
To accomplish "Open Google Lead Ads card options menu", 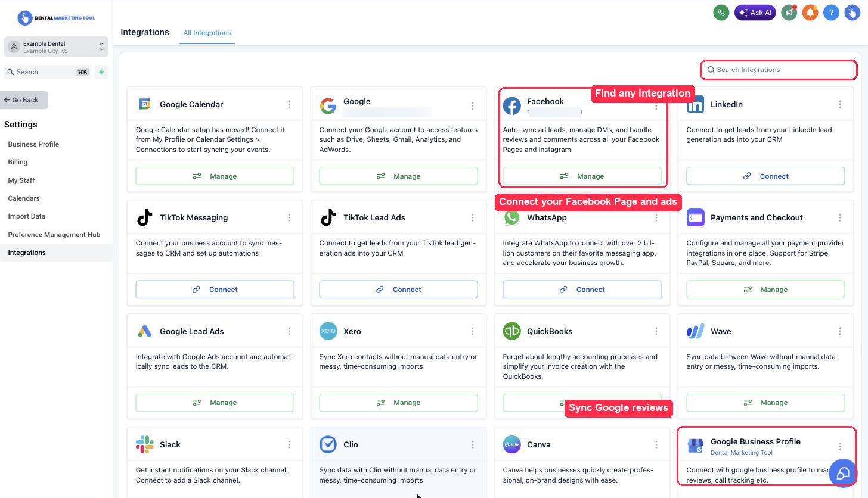I will (x=289, y=331).
